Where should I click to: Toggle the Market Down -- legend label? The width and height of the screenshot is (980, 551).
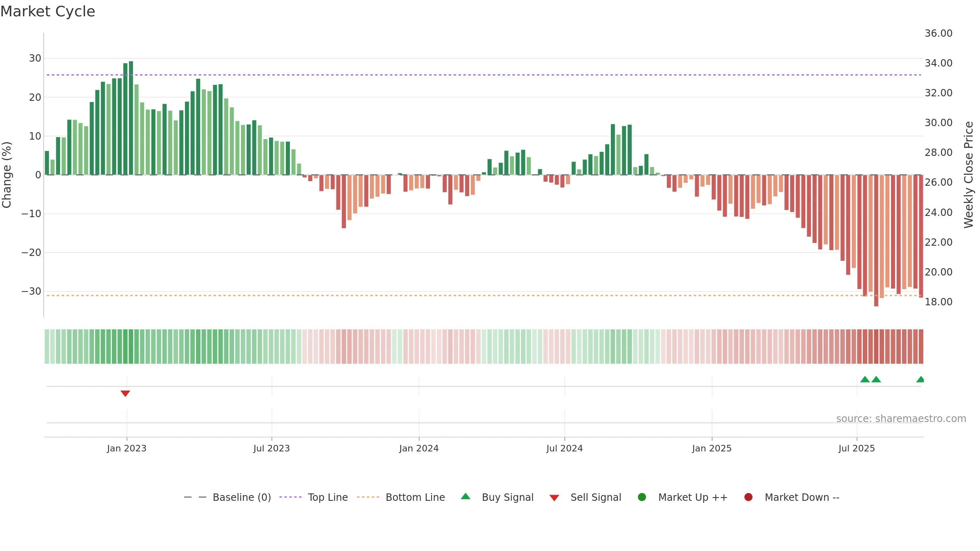pos(802,497)
